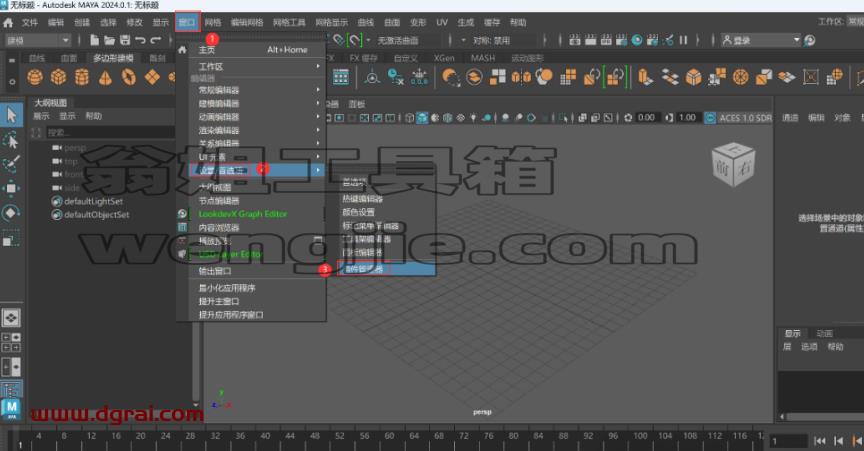Select the Move tool in toolbox
Image resolution: width=864 pixels, height=451 pixels.
point(11,189)
